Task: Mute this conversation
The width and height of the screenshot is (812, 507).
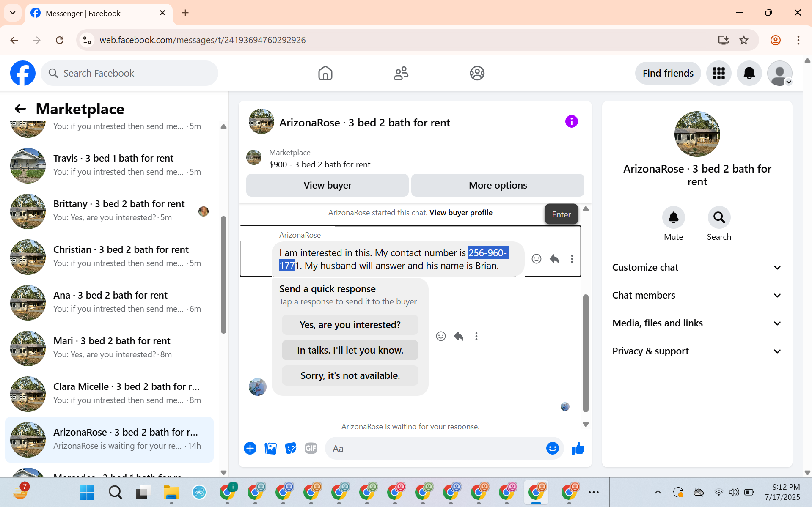Action: [x=673, y=217]
